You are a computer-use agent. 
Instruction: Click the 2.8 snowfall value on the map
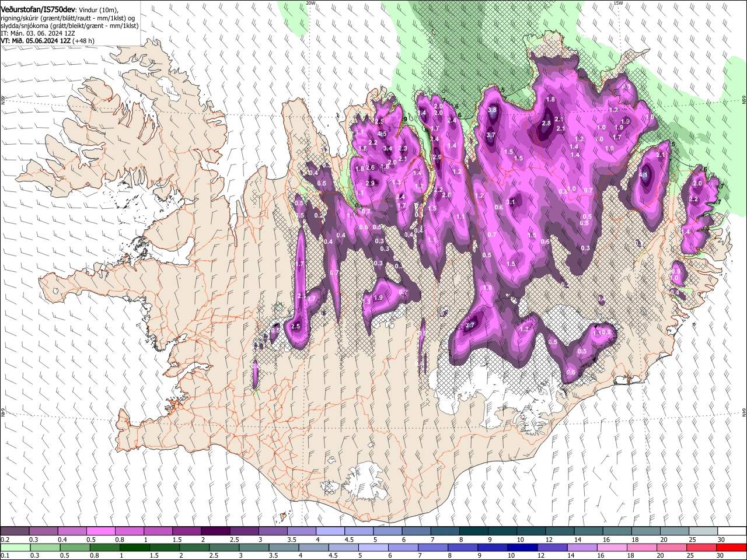pyautogui.click(x=546, y=124)
